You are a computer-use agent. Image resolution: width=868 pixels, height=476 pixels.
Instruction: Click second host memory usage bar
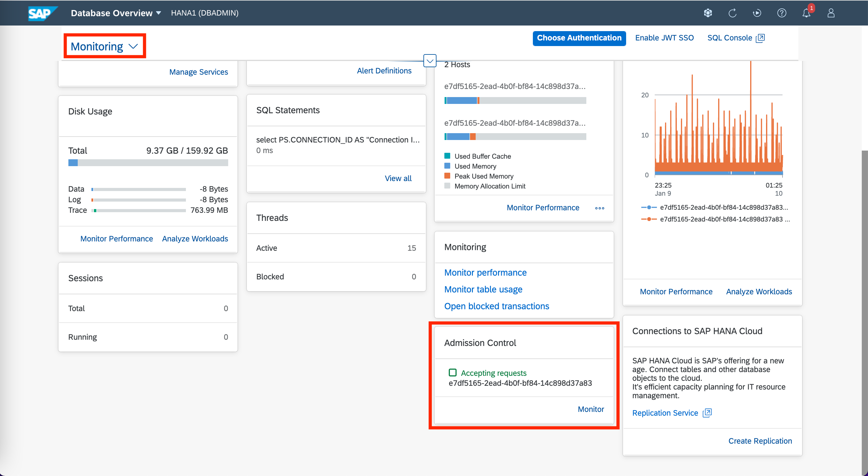[x=515, y=137]
